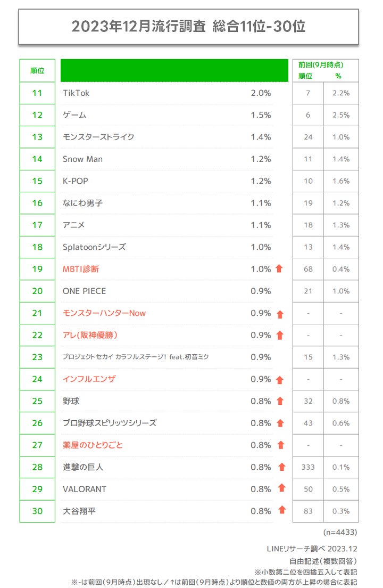Select the Snow Man item text
The image size is (383, 588).
point(82,159)
